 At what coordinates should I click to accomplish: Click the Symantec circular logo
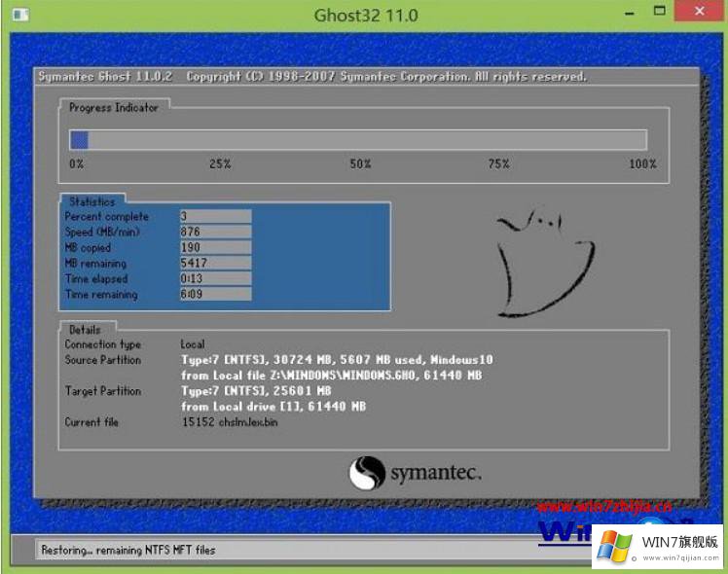368,474
